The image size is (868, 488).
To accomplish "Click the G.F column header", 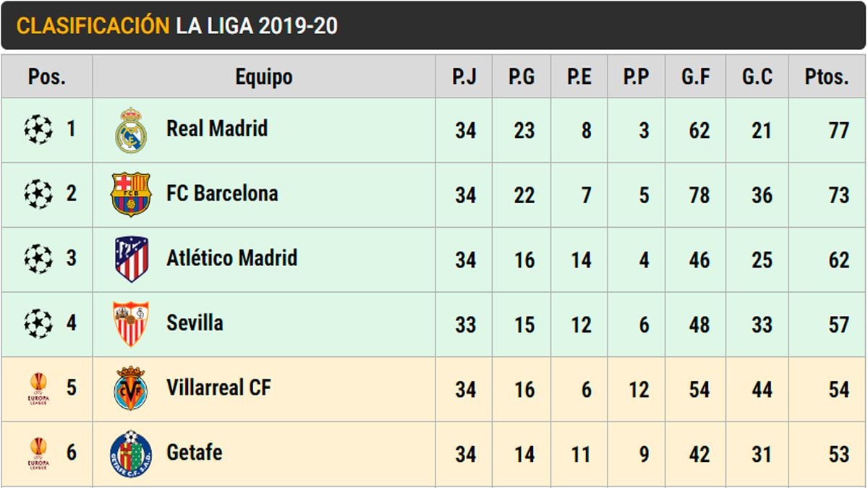I will [x=696, y=77].
